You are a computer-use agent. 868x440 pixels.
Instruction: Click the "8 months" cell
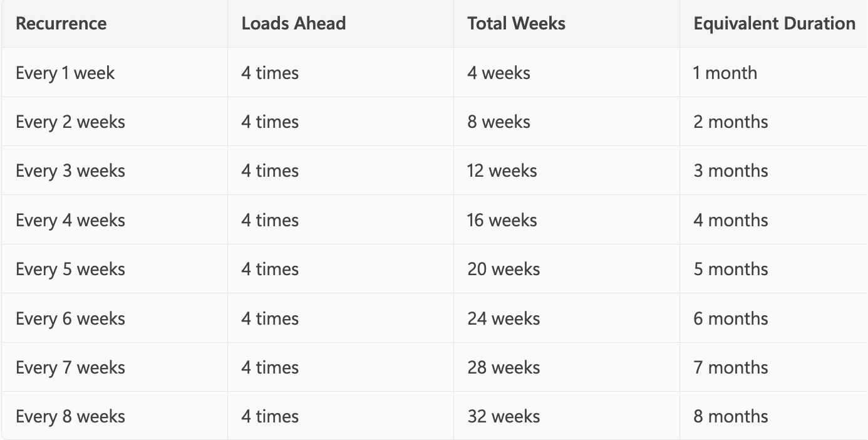[730, 416]
